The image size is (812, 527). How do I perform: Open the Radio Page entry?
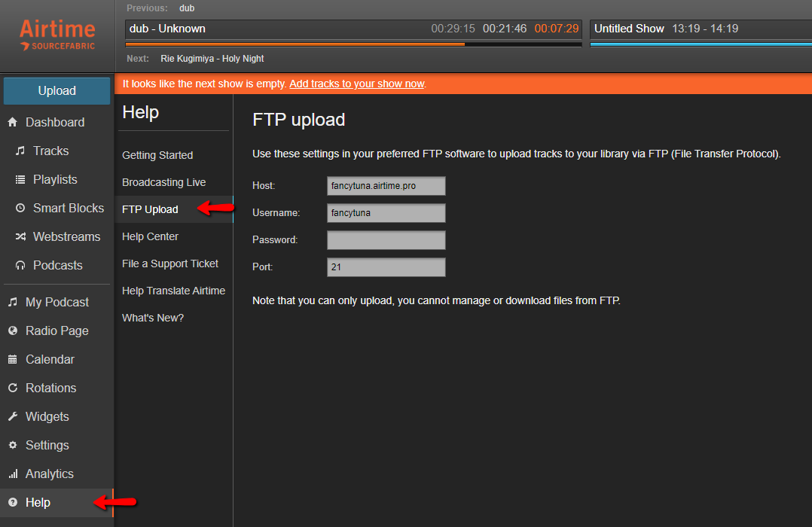pos(57,331)
